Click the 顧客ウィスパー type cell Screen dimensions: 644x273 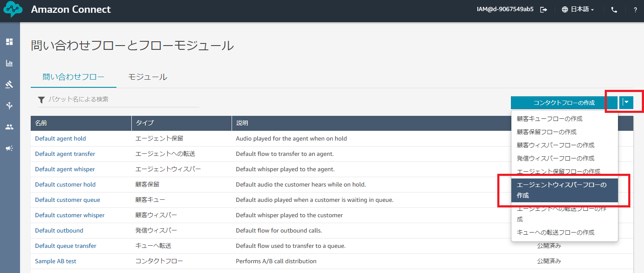(156, 215)
